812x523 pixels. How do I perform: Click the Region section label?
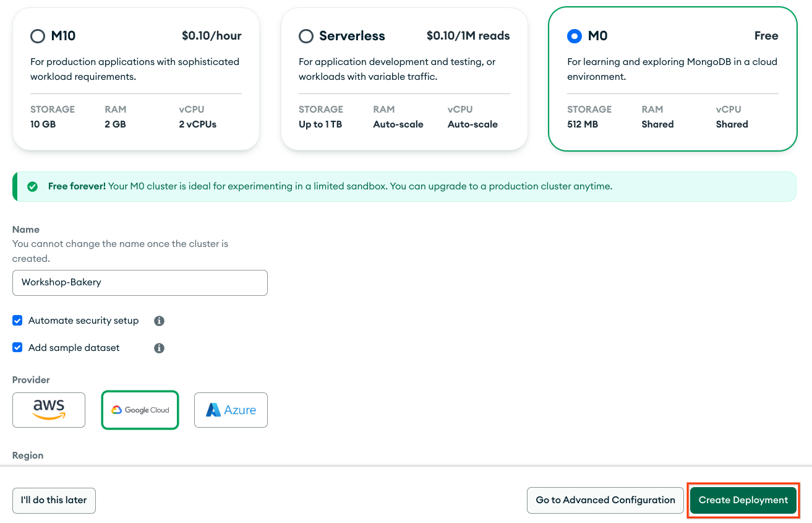pos(28,456)
